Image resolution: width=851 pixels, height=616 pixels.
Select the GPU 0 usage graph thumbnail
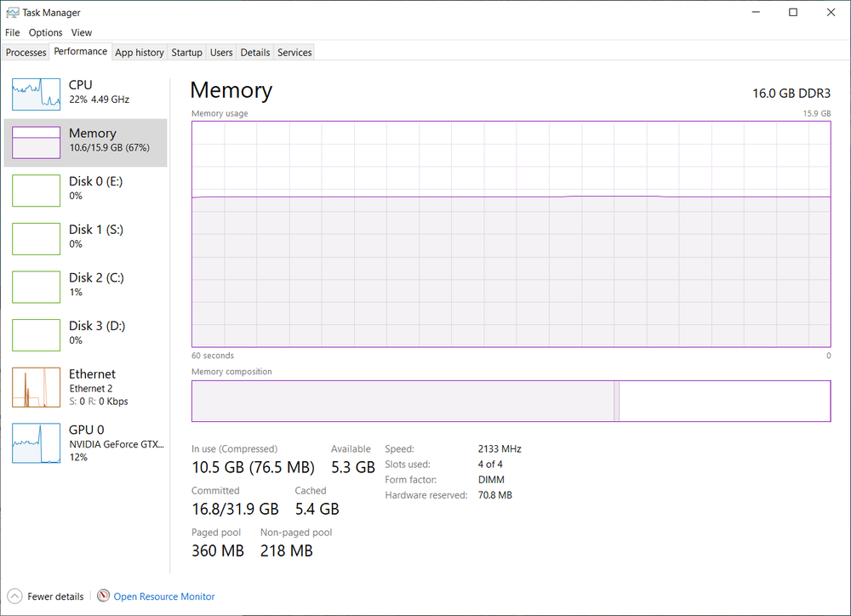tap(36, 443)
